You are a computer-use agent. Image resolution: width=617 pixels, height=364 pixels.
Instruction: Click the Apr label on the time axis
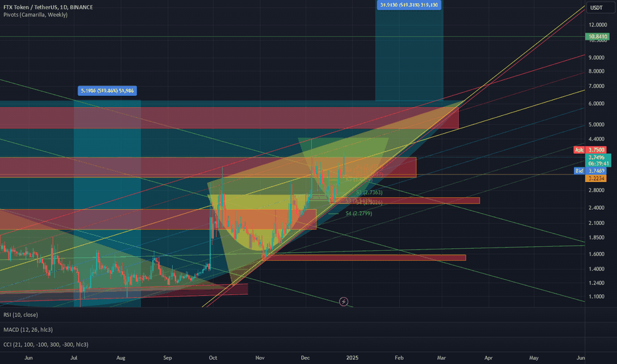pyautogui.click(x=489, y=357)
